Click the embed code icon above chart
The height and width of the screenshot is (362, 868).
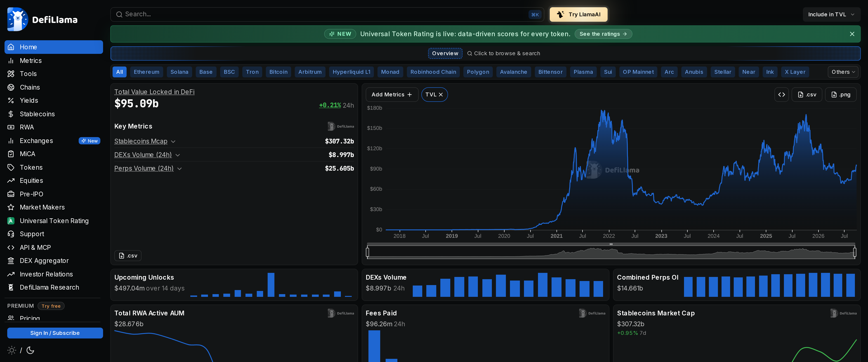pyautogui.click(x=781, y=95)
